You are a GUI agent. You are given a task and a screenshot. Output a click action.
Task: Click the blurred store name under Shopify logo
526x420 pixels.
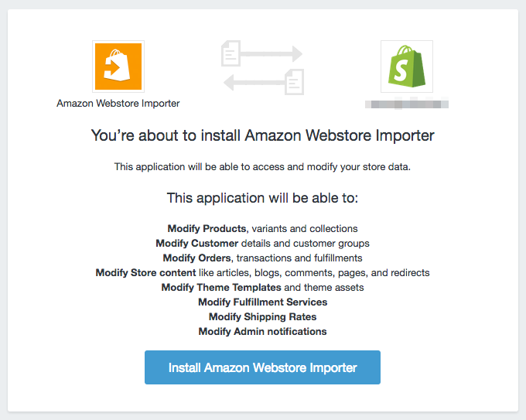tap(407, 104)
